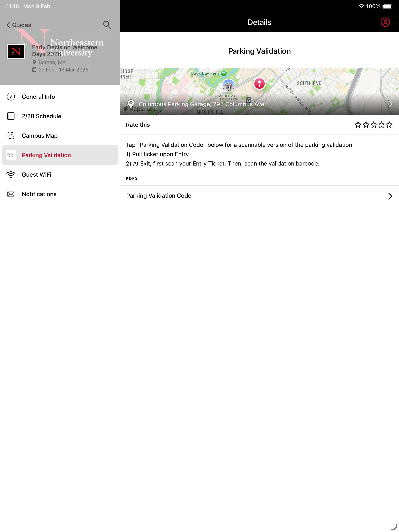Open the 2/28 Schedule item

click(x=60, y=116)
